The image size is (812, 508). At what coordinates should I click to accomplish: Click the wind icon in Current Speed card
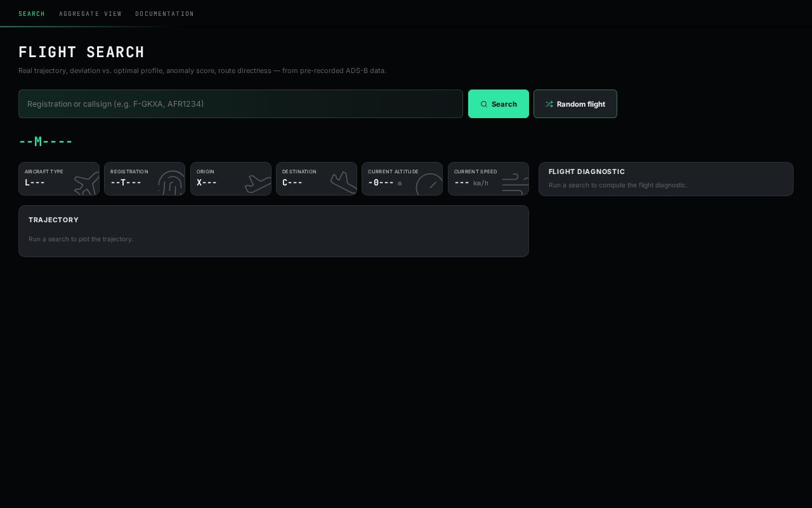tap(515, 184)
